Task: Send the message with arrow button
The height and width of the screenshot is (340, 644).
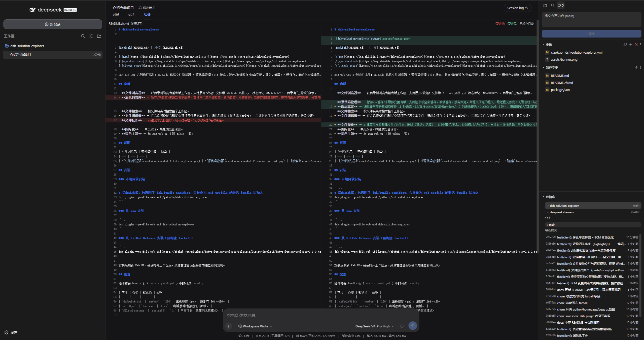Action: tap(413, 326)
